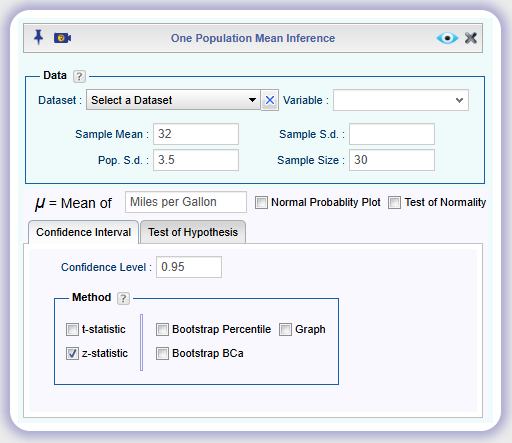
Task: Clear the dataset with the blue X
Action: [270, 100]
